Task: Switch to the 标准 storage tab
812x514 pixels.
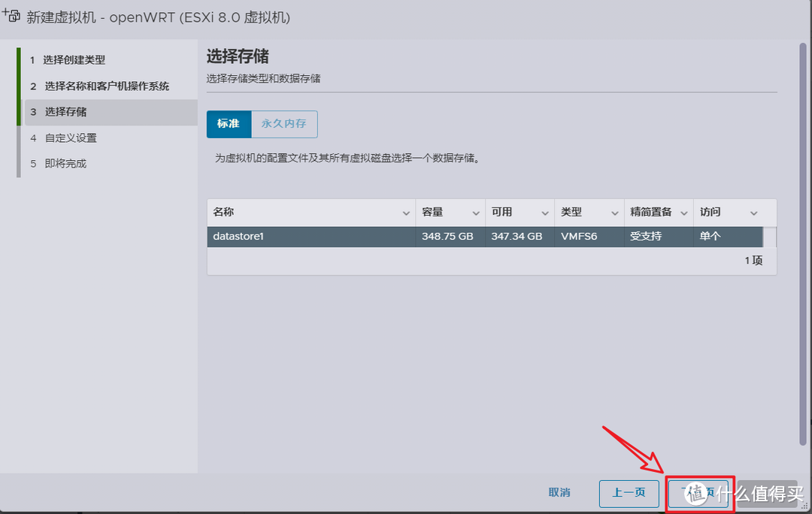Action: click(x=229, y=124)
